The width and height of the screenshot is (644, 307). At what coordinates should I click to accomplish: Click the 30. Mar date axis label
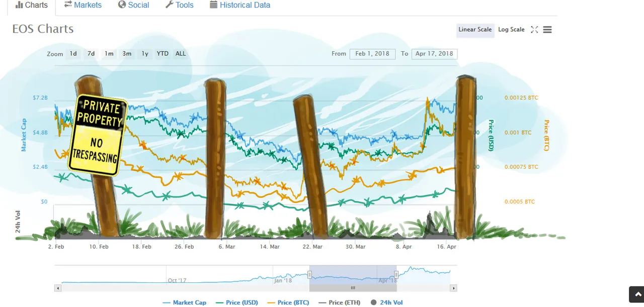355,247
